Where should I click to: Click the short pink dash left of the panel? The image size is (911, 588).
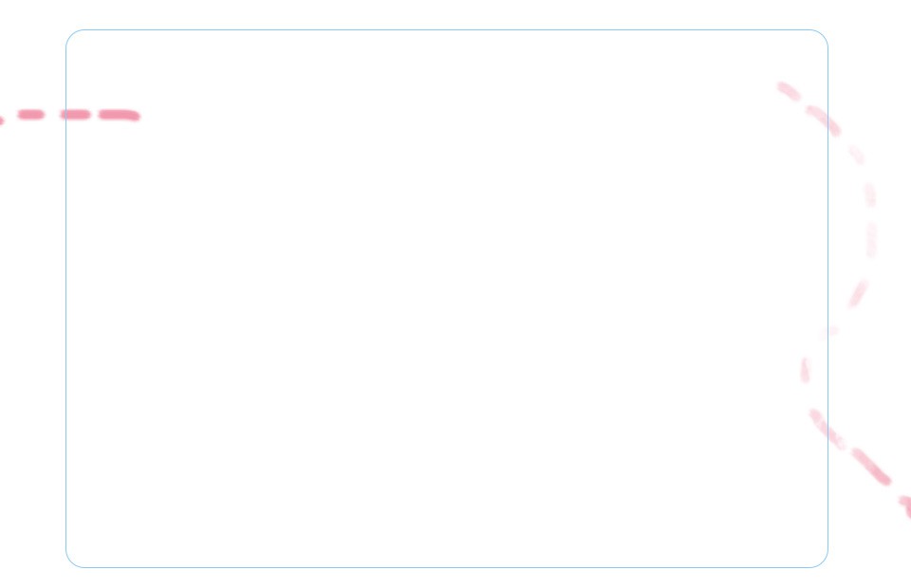click(x=30, y=115)
